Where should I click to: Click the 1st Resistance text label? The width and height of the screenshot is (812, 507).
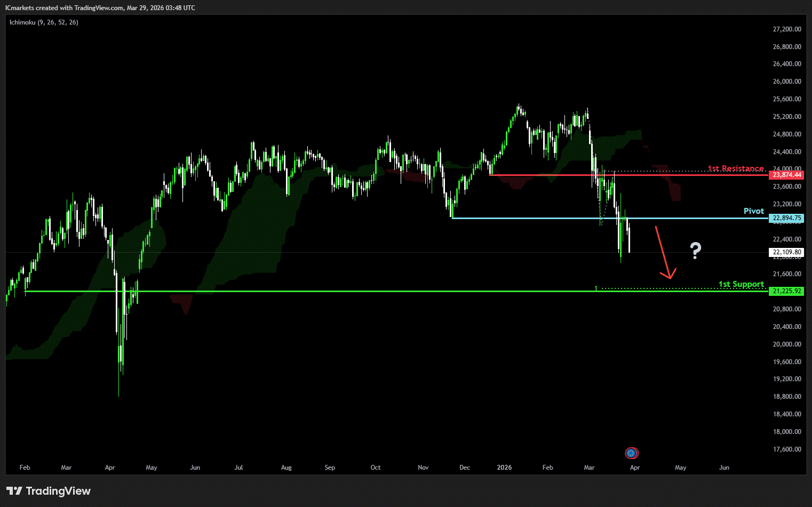[x=735, y=168]
